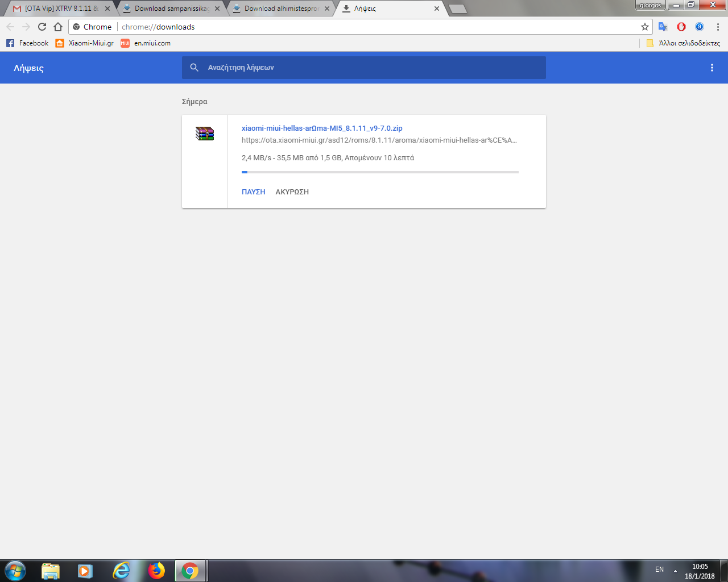The image size is (728, 582).
Task: Click the home page icon
Action: (x=58, y=27)
